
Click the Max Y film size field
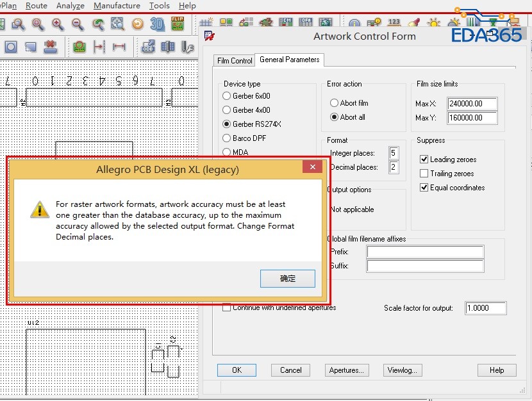coord(472,118)
